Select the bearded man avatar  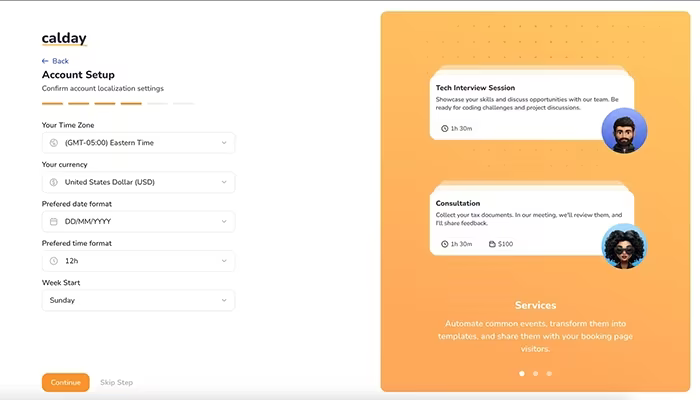point(624,130)
